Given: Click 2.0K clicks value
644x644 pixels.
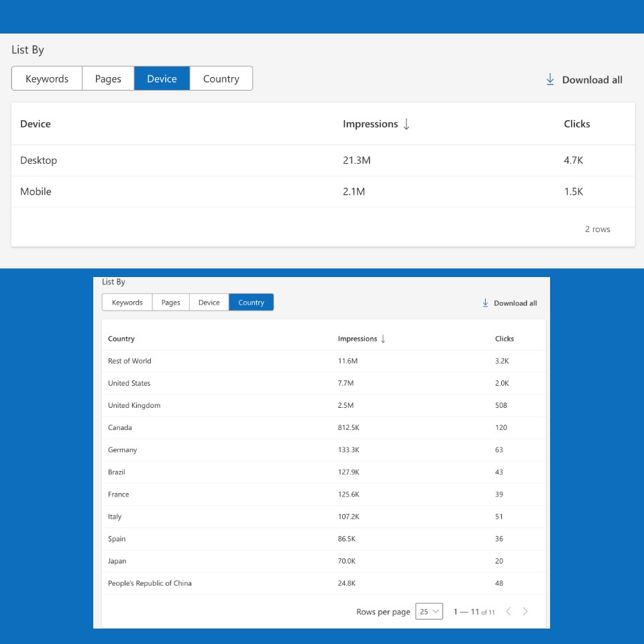Looking at the screenshot, I should tap(502, 383).
